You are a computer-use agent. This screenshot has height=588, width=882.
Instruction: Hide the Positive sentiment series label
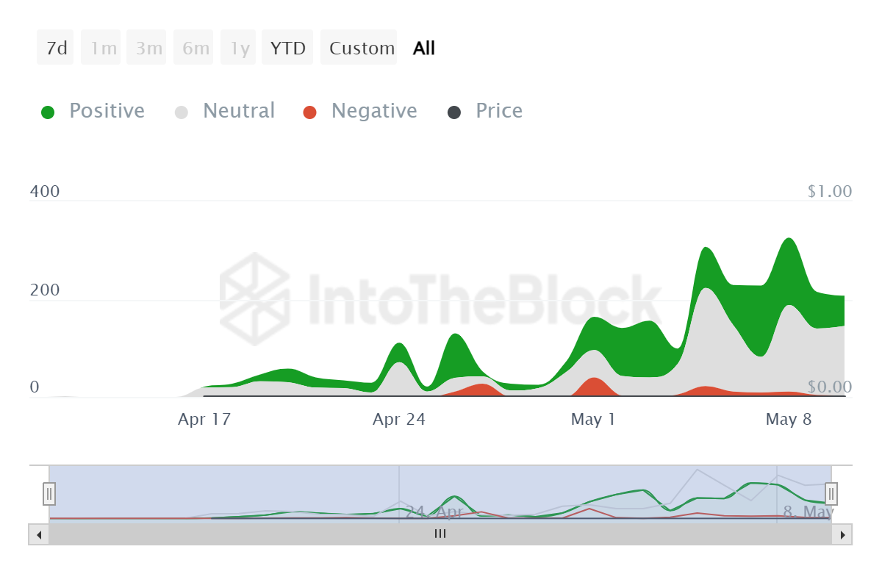[x=107, y=111]
